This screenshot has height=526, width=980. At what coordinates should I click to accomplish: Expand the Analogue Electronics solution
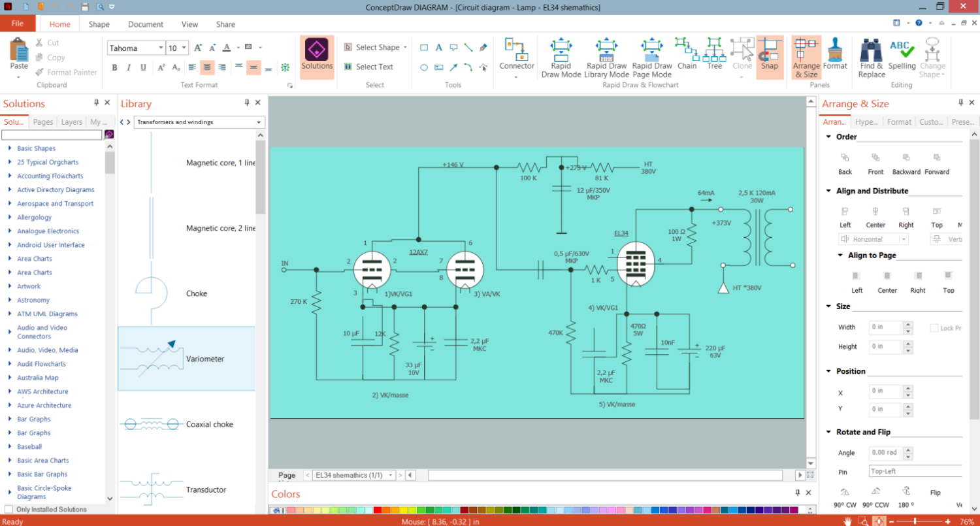(10, 231)
